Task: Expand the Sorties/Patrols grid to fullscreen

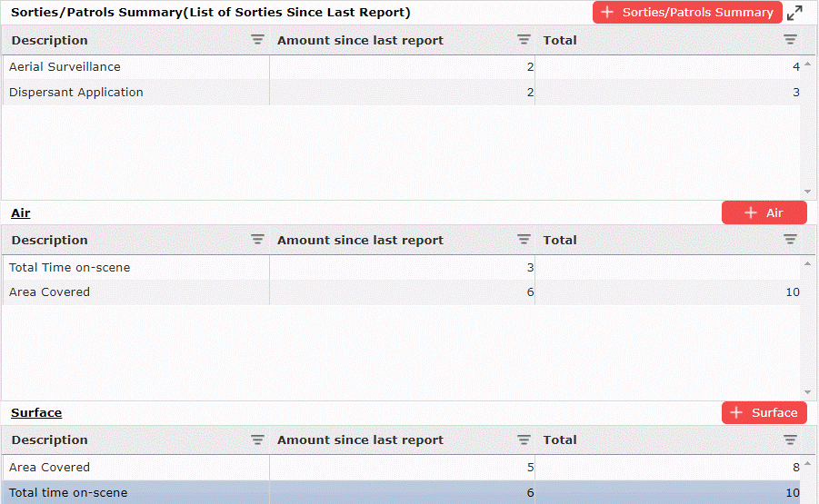Action: [x=794, y=13]
